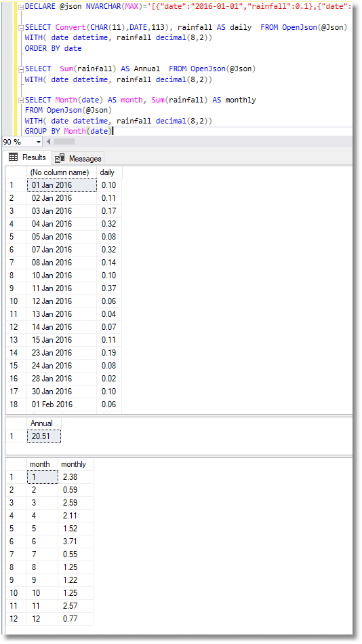Collapse the first SELECT Convert block
The width and height of the screenshot is (362, 644).
point(21,28)
